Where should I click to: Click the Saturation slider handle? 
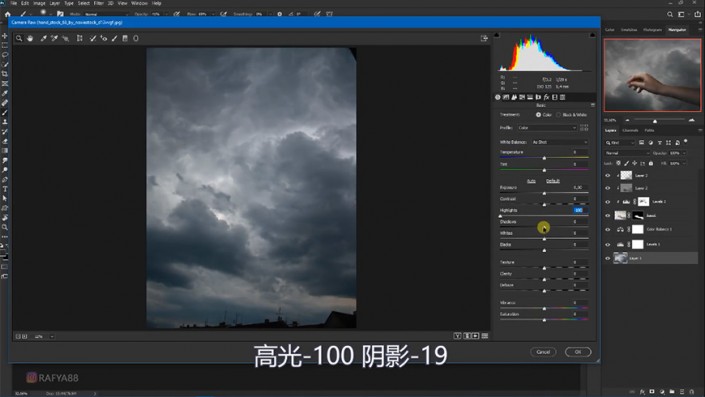(x=544, y=320)
